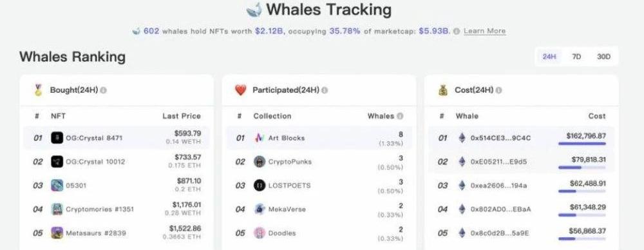This screenshot has height=250, width=644.
Task: Click the CryptoPunks collection avatar
Action: 260,162
